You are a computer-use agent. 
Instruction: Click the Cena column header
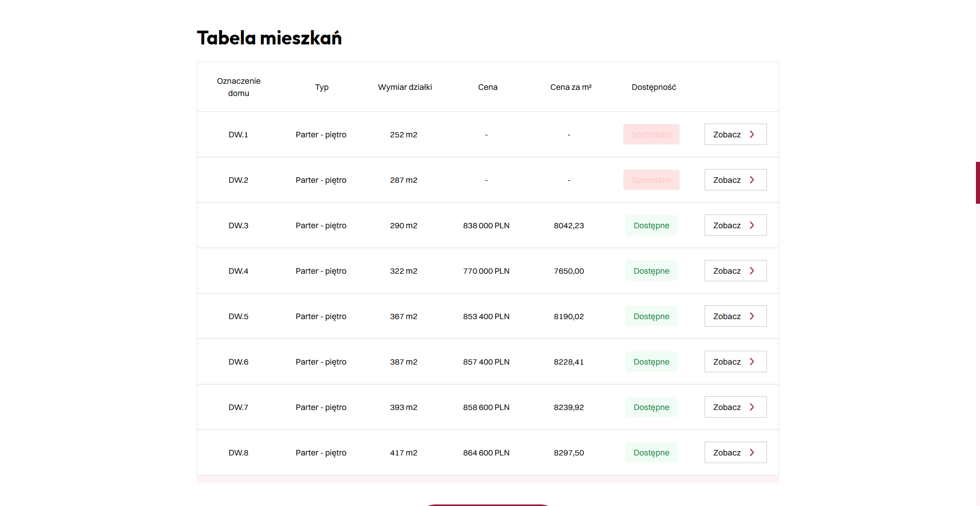pos(487,87)
